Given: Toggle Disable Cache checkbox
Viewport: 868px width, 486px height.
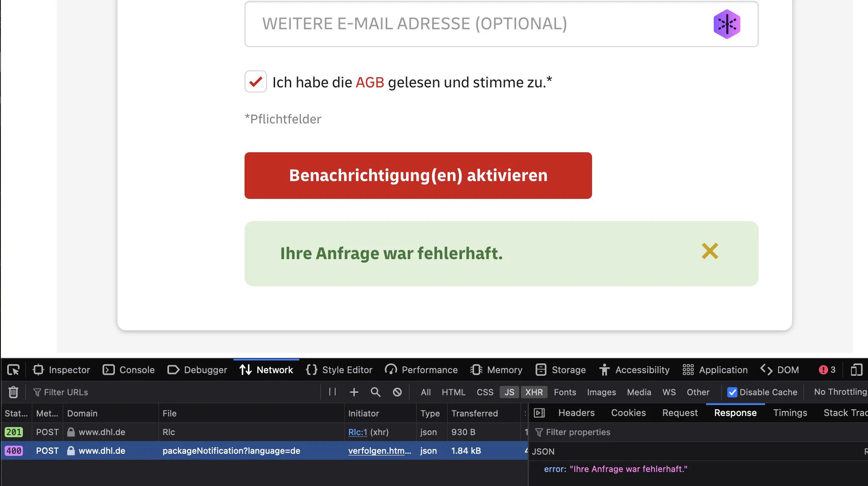Looking at the screenshot, I should [732, 392].
